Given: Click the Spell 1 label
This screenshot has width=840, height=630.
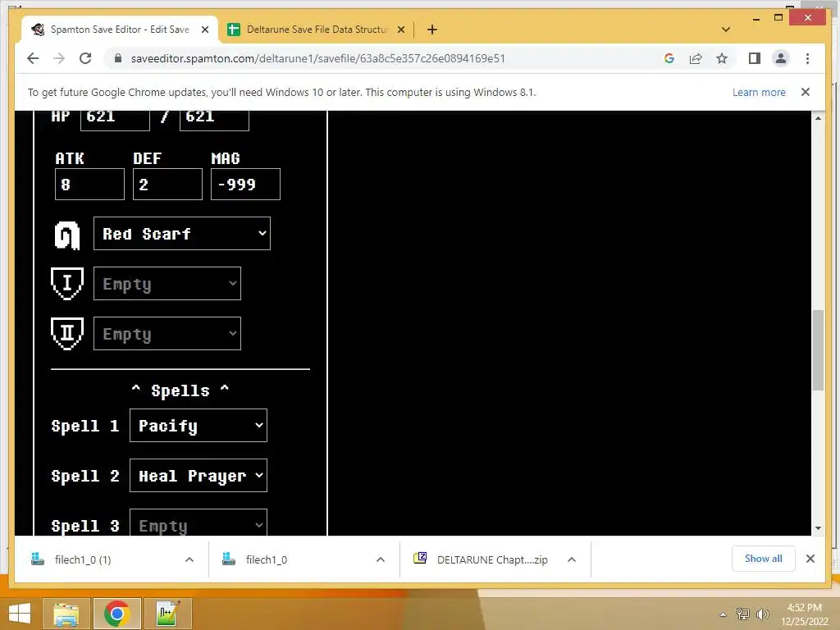Looking at the screenshot, I should (x=84, y=427).
